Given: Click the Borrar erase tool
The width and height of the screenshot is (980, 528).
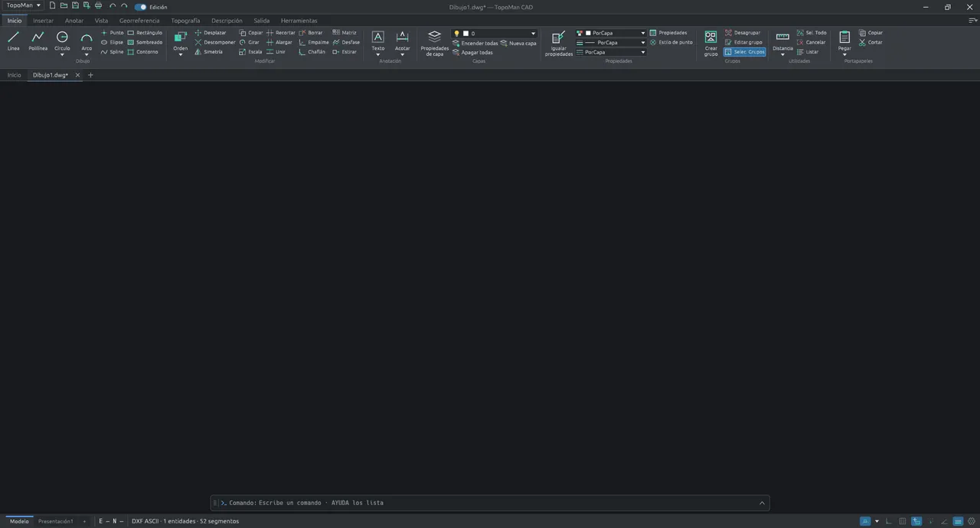Looking at the screenshot, I should 311,33.
